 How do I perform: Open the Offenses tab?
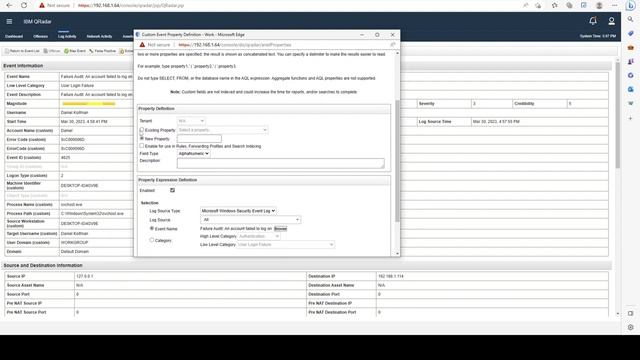click(x=40, y=36)
